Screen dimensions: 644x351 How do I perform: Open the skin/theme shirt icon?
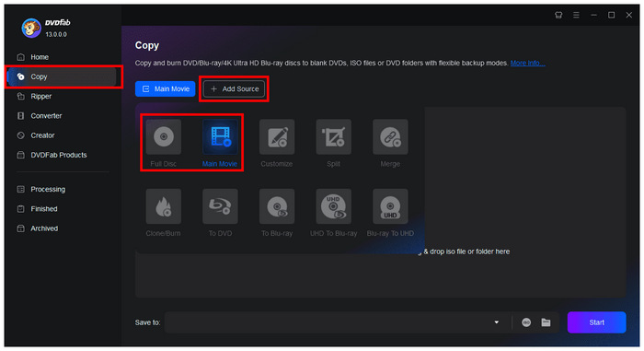click(x=558, y=16)
